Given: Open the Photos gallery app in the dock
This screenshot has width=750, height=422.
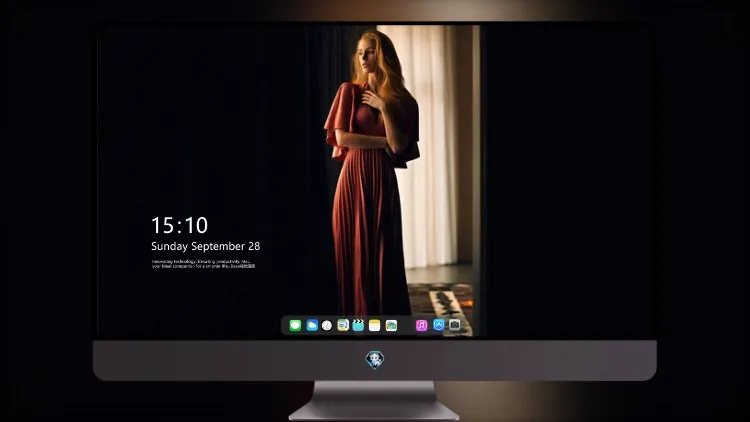Looking at the screenshot, I should [x=391, y=325].
